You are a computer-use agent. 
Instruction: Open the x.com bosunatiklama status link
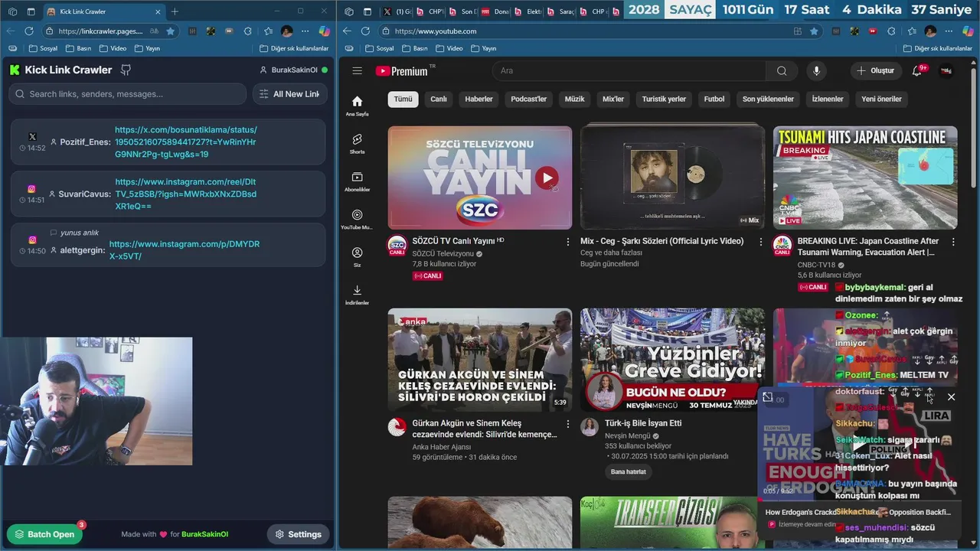point(186,142)
